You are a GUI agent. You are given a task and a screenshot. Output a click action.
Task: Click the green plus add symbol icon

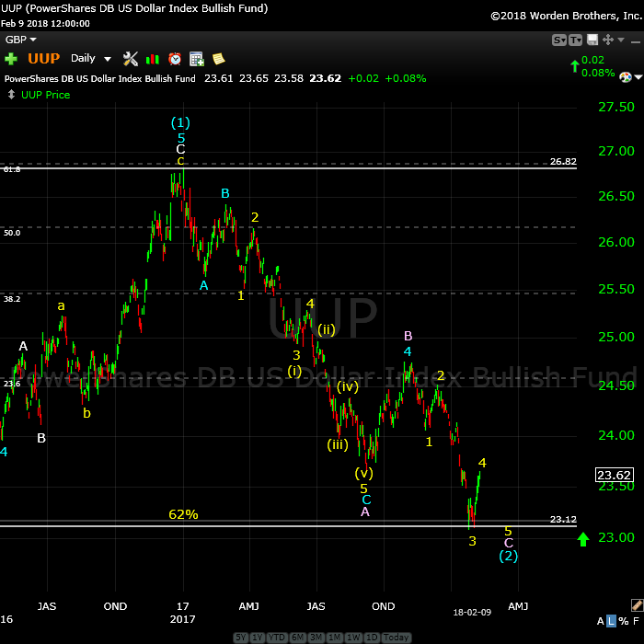click(11, 59)
